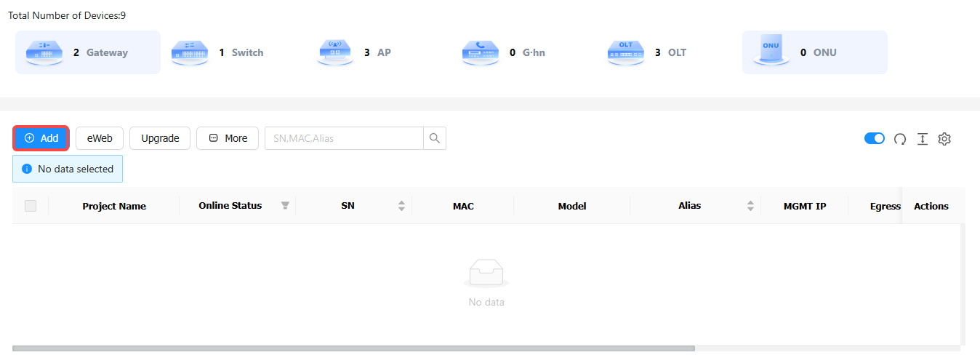This screenshot has width=980, height=363.
Task: Click the search magnifier icon
Action: tap(435, 138)
